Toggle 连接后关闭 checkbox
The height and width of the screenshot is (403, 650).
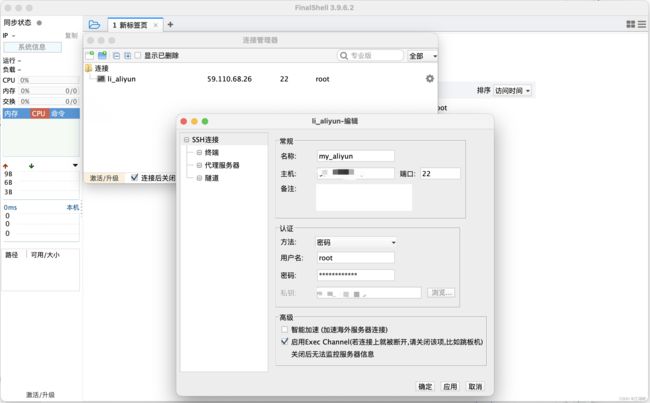pyautogui.click(x=134, y=177)
